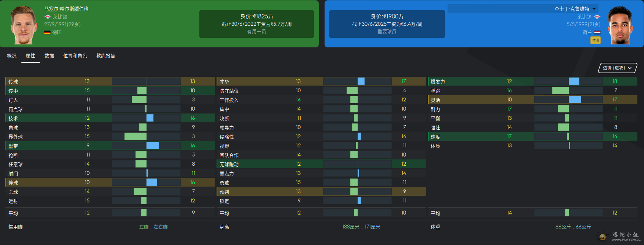Click the Leipzig club badge under 查士丁·克鲁维特
This screenshot has width=644, height=245.
tap(597, 17)
